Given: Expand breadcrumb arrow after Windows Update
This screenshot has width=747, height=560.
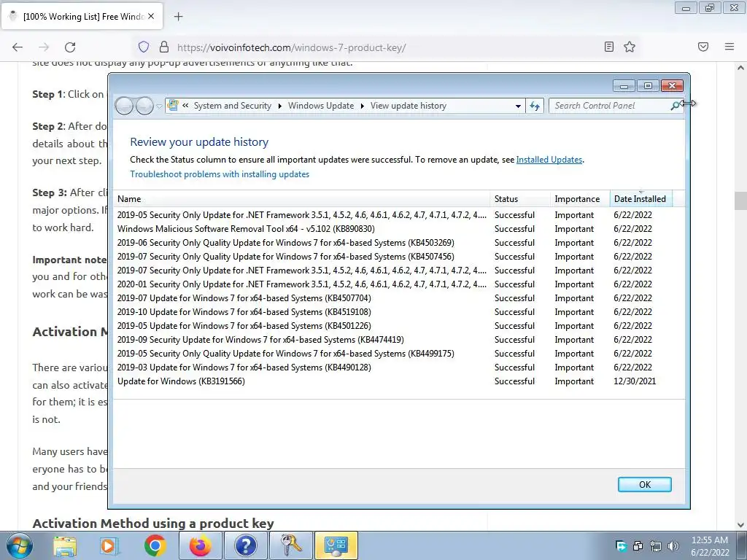Looking at the screenshot, I should point(362,106).
